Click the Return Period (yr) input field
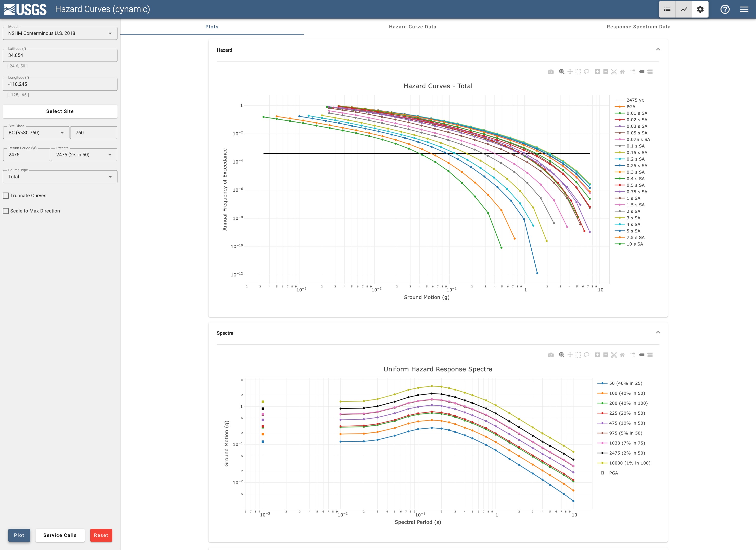The width and height of the screenshot is (756, 550). coord(26,155)
